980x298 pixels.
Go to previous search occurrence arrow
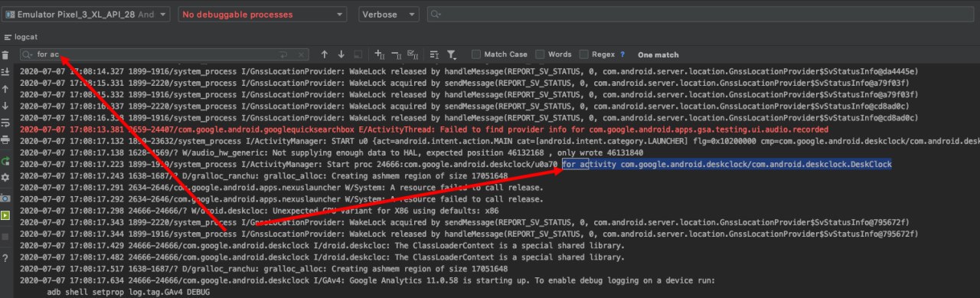tap(324, 54)
